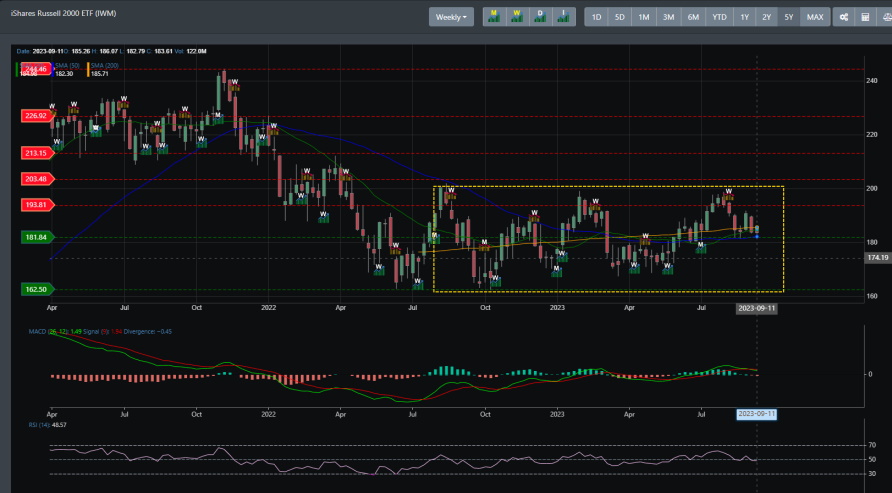Toggle the intraday (I) signals icon
Screen dimensions: 892x493
[x=564, y=16]
